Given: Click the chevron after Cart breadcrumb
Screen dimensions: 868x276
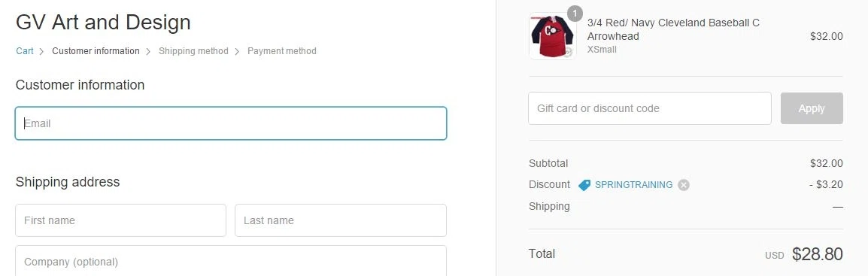Looking at the screenshot, I should coord(41,51).
